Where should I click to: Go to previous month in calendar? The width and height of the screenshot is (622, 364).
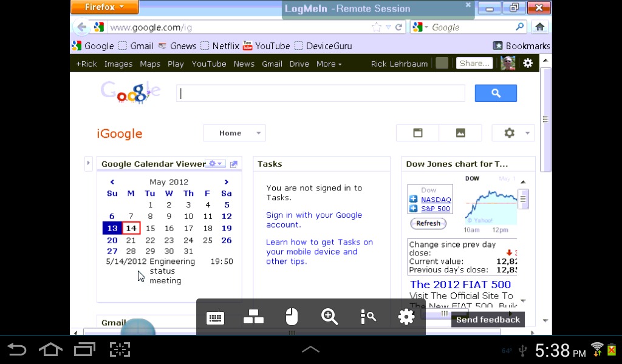coord(112,182)
